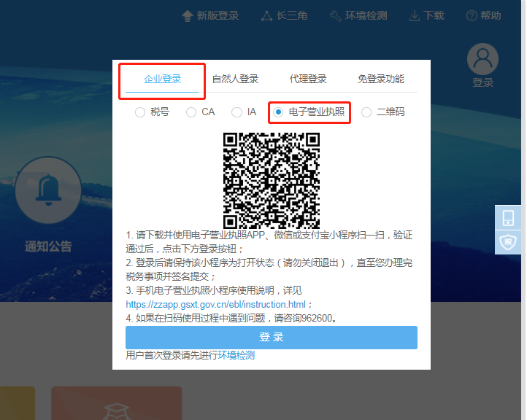This screenshot has width=527, height=420.
Task: Click the 新版登录 upload arrow icon
Action: 187,16
